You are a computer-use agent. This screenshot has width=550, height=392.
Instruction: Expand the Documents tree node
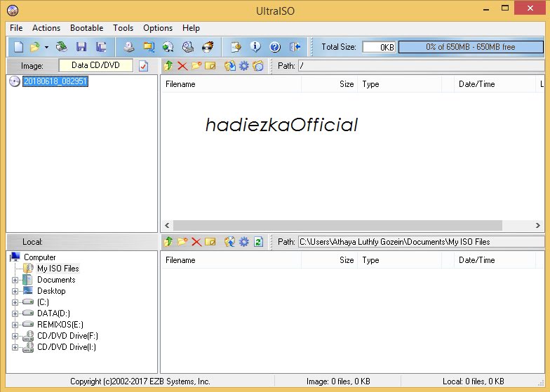[x=15, y=281]
